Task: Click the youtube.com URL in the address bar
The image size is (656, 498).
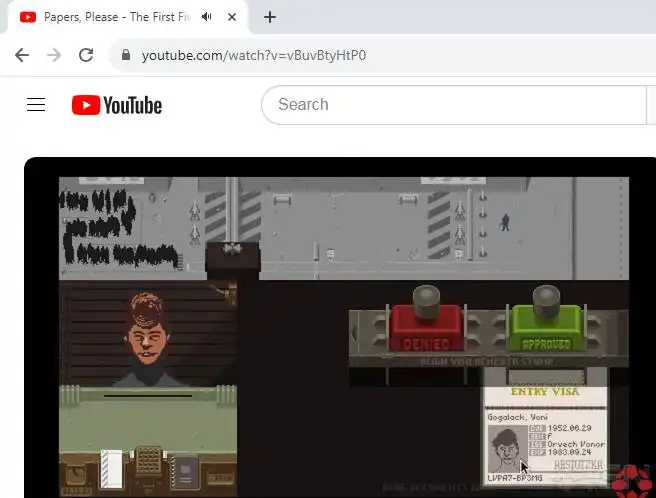Action: coord(254,55)
